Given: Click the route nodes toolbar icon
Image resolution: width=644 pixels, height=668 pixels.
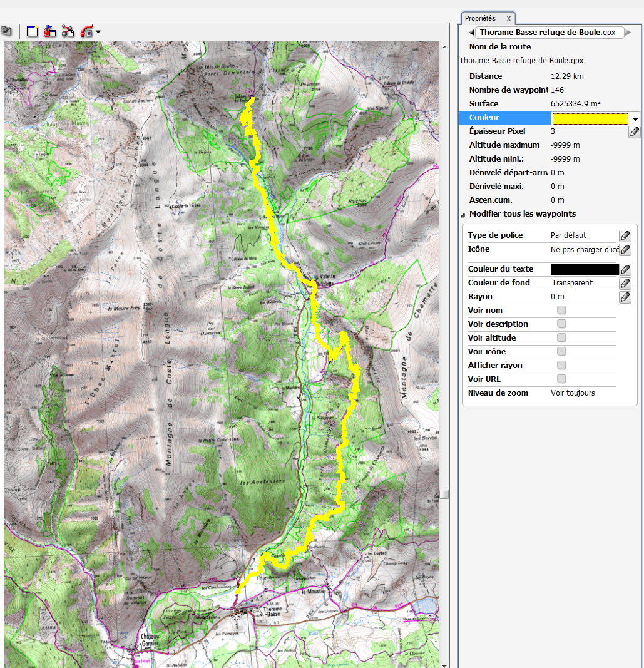Looking at the screenshot, I should click(x=68, y=31).
